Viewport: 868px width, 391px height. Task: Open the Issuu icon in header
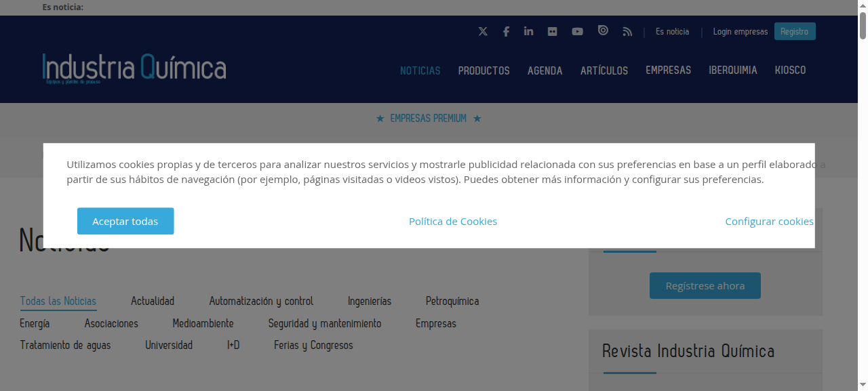pyautogui.click(x=603, y=30)
